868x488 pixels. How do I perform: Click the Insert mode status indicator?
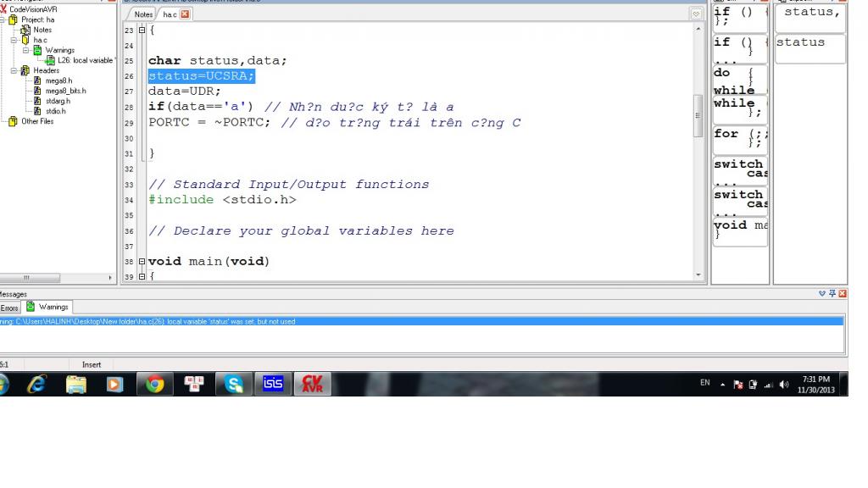[x=92, y=364]
